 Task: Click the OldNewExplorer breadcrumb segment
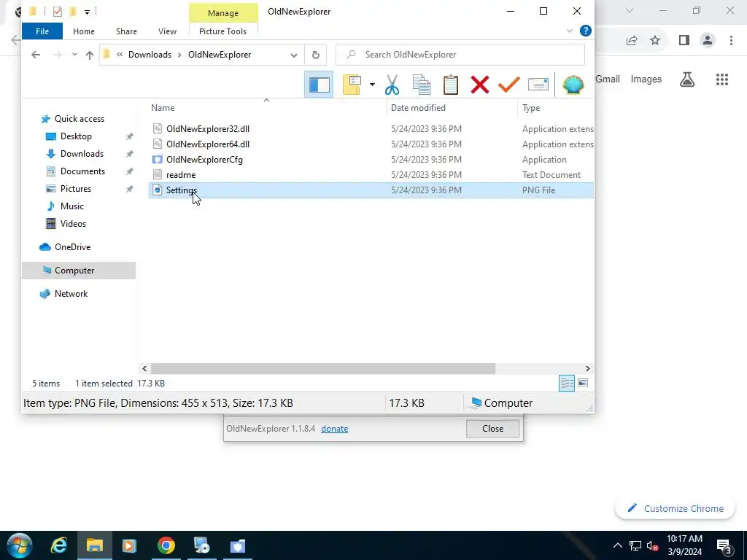pos(220,55)
